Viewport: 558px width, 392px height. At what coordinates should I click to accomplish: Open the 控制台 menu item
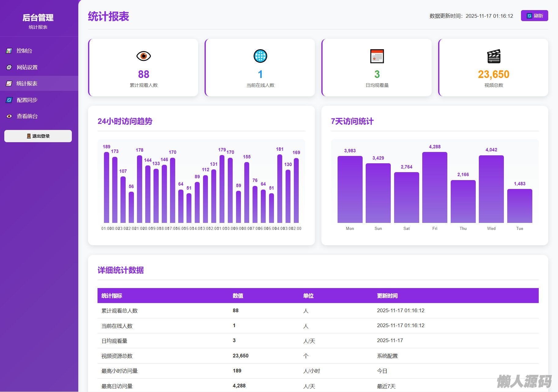click(x=24, y=51)
